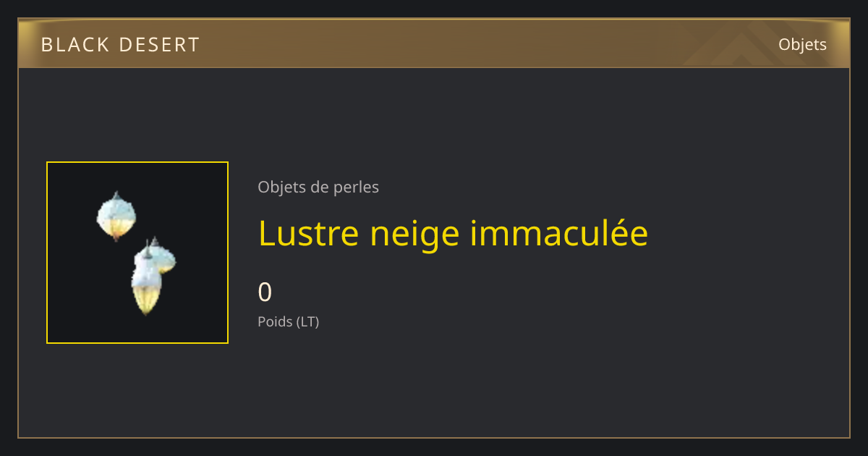Click the word Lustre in the title

click(x=310, y=234)
